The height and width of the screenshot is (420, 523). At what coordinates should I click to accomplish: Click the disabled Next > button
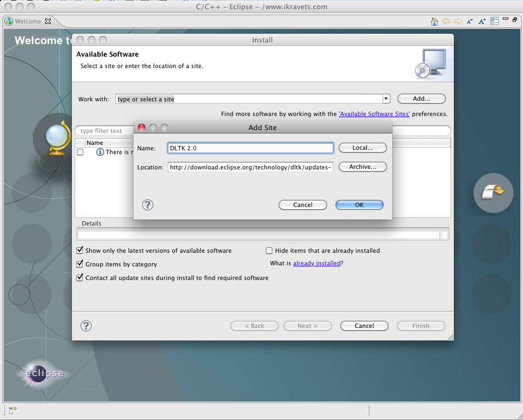coord(307,326)
